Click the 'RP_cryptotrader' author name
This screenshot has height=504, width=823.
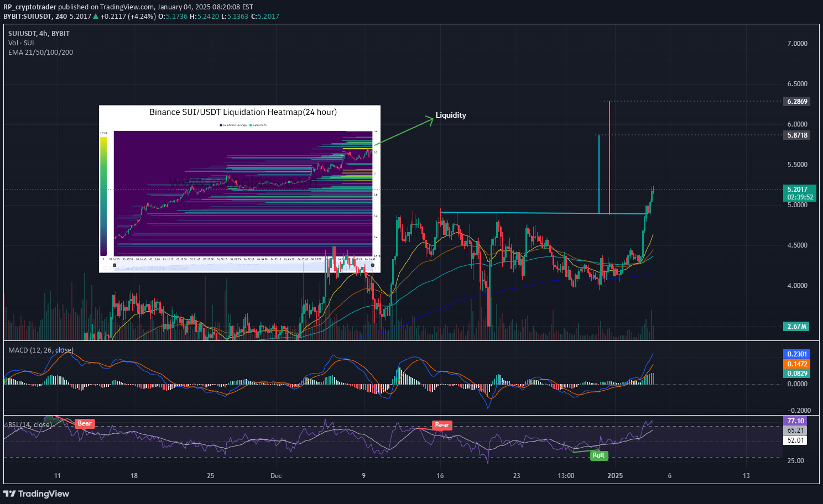pyautogui.click(x=30, y=7)
